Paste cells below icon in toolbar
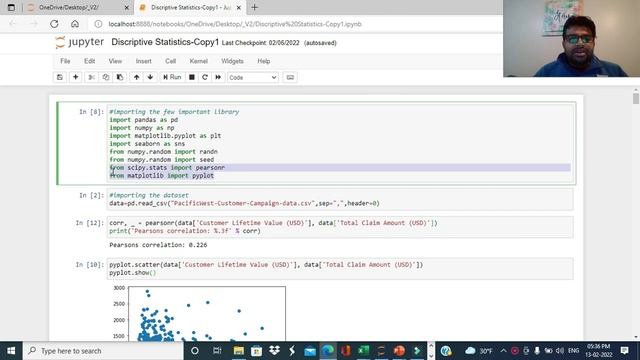 pos(120,77)
